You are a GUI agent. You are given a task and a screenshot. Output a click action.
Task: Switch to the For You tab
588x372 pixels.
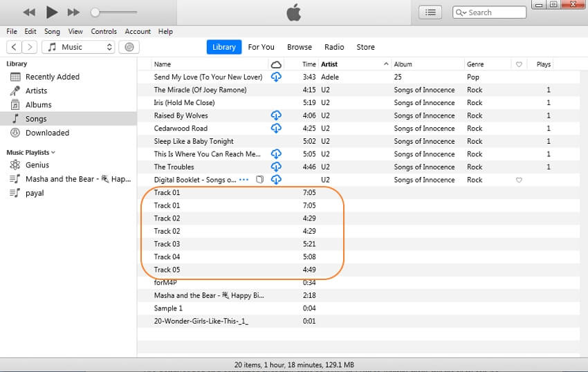(x=261, y=47)
